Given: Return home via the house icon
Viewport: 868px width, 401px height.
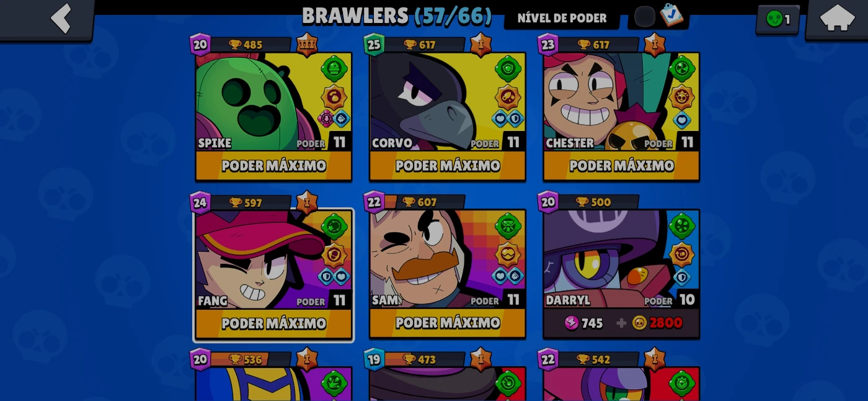Looking at the screenshot, I should pos(837,18).
